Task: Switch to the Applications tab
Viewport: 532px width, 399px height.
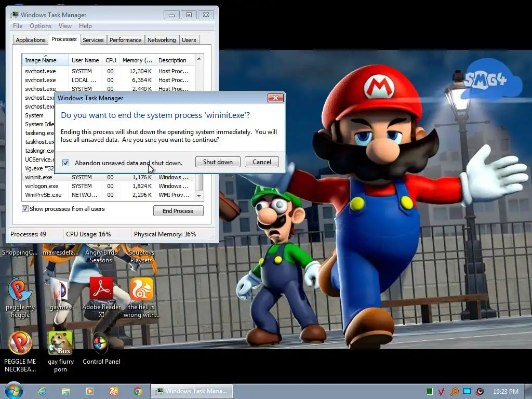Action: (x=31, y=40)
